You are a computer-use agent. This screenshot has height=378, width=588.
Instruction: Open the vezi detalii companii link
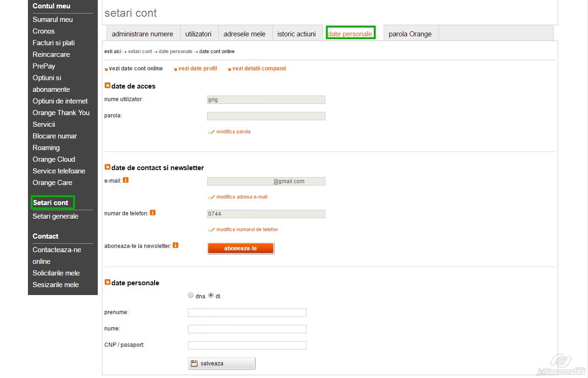click(259, 69)
